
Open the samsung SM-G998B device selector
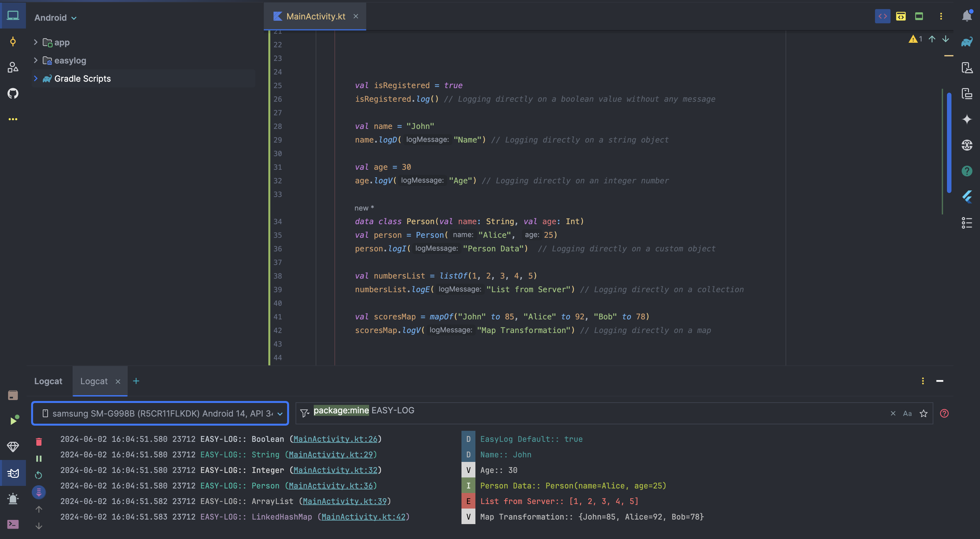[160, 413]
